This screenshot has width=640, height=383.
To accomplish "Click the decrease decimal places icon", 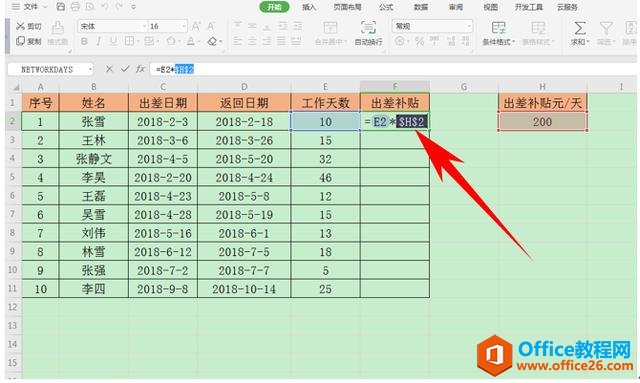I will tap(465, 41).
